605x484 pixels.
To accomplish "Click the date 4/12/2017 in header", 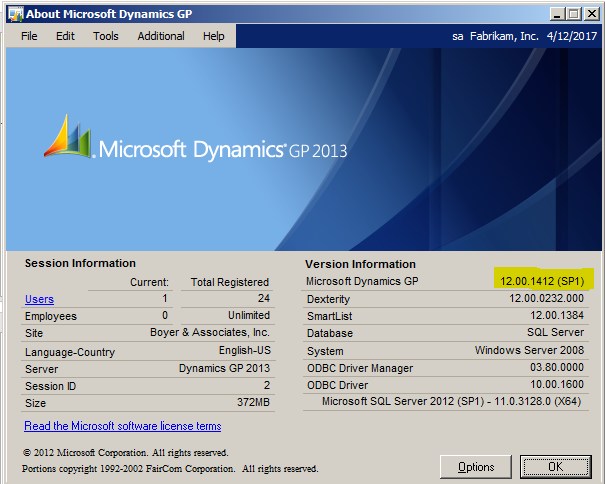I will point(572,36).
